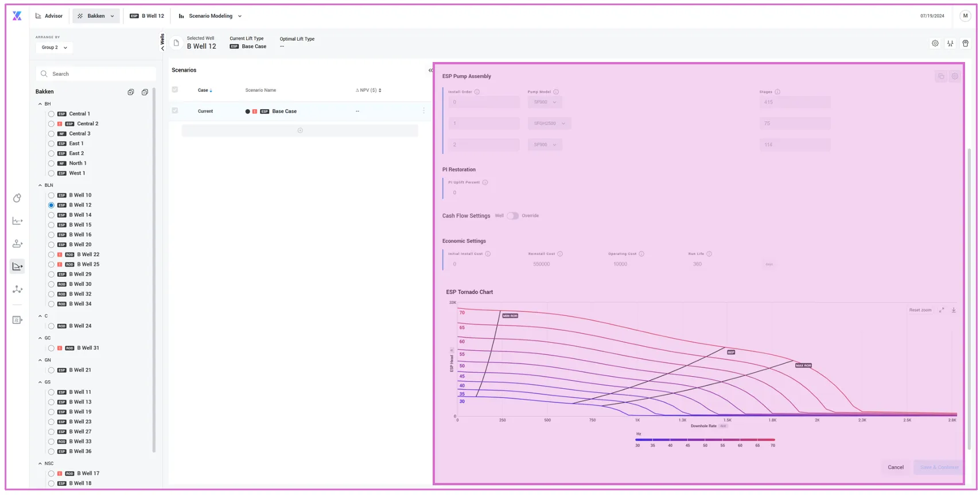
Task: Open the Scenario Modeling menu
Action: click(x=210, y=16)
